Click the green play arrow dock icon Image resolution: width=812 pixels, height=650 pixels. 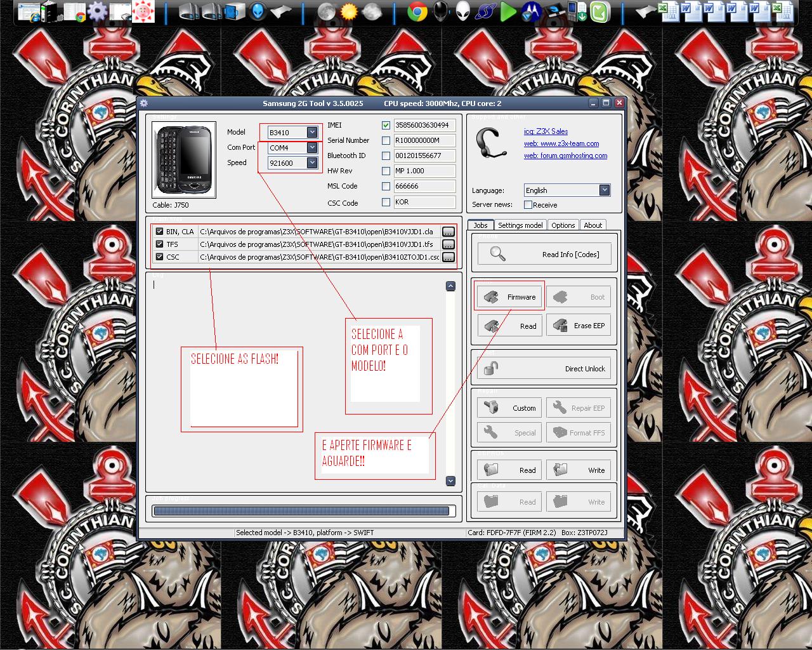(508, 11)
